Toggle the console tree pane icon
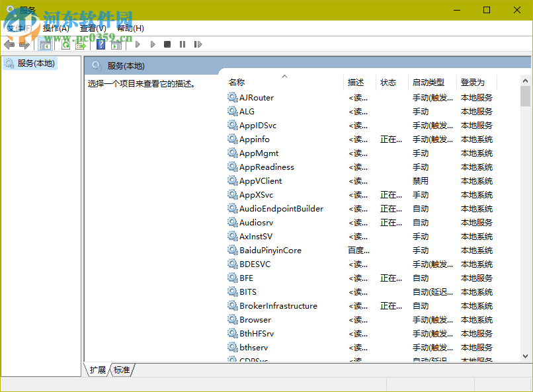533x392 pixels. (x=45, y=44)
